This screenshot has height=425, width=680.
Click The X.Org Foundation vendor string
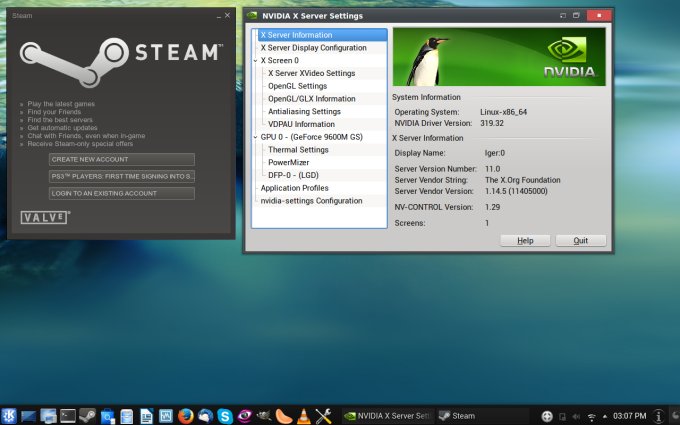point(523,180)
